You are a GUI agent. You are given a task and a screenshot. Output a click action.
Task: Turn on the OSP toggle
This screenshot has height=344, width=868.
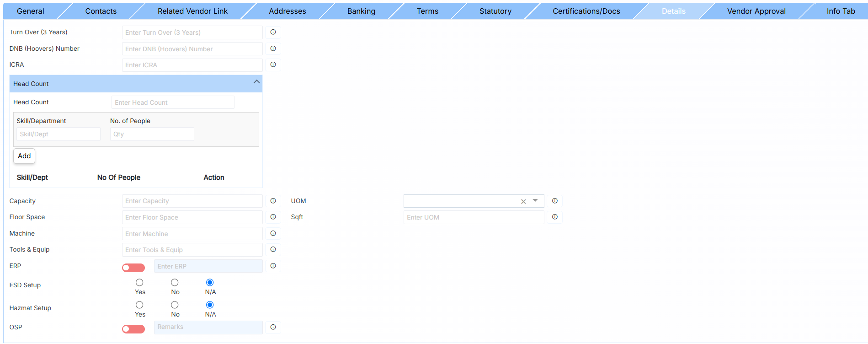coord(133,329)
